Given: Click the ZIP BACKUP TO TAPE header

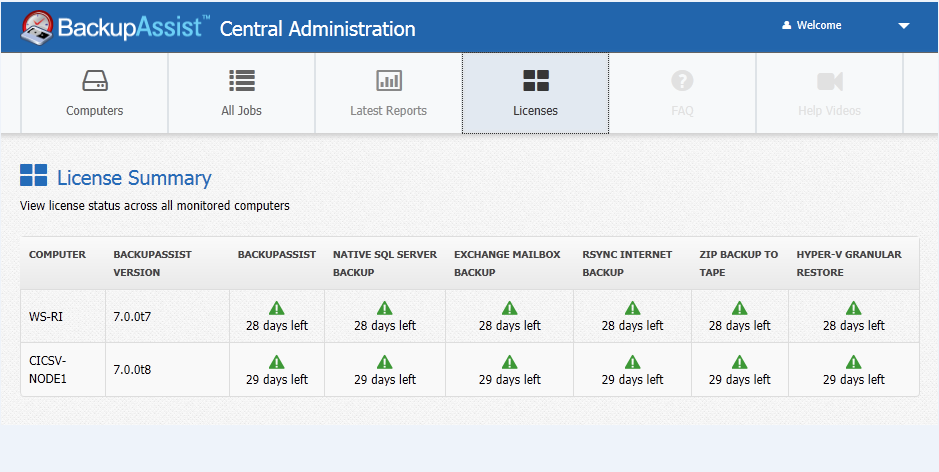Looking at the screenshot, I should (x=738, y=264).
